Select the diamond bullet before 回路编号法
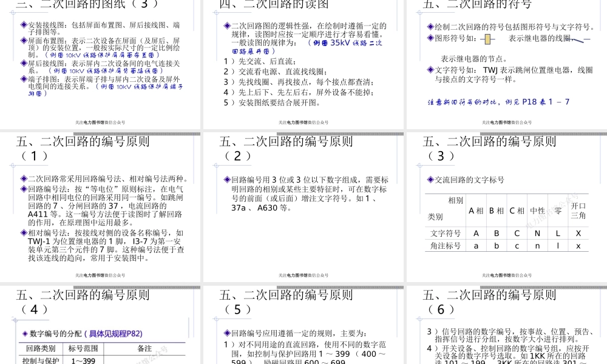 [x=24, y=189]
